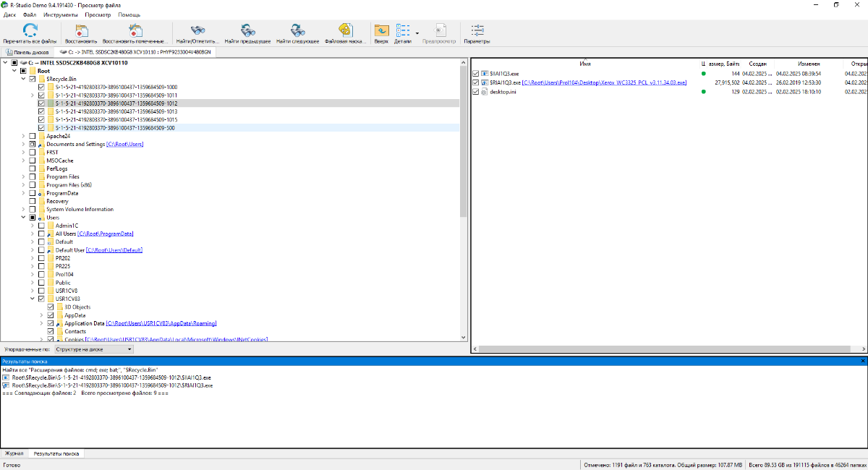Click Найти предыдущее toolbar icon
Viewport: 868px width, 470px height.
click(x=247, y=30)
